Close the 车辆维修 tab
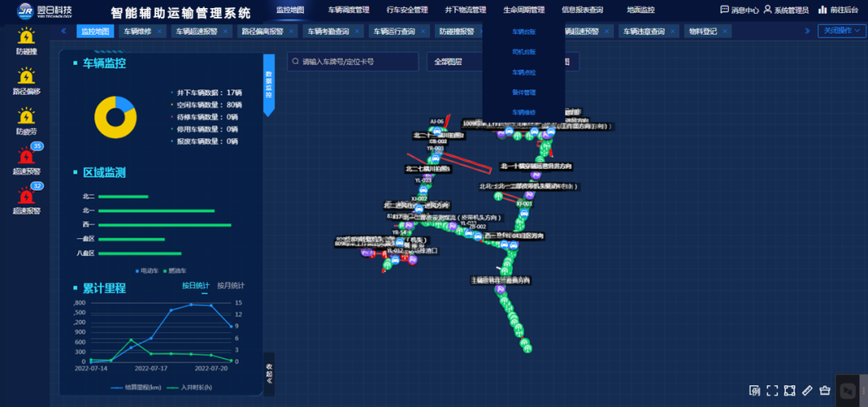Viewport: 868px width, 407px height. point(159,31)
